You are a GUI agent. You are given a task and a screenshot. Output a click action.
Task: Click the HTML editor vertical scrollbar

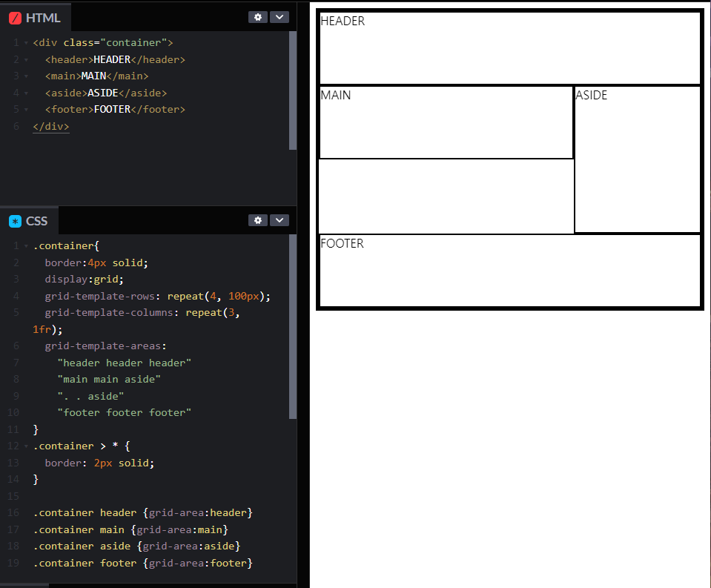(293, 90)
